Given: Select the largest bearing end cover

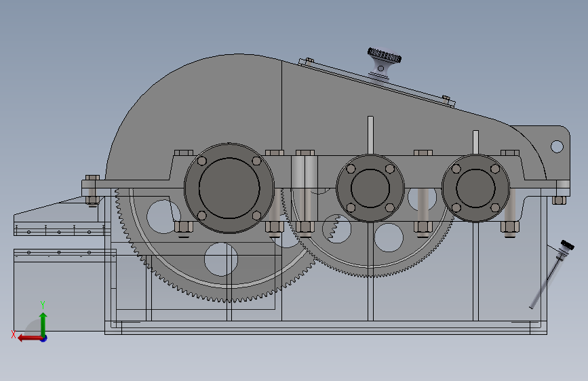Looking at the screenshot, I should [x=229, y=188].
